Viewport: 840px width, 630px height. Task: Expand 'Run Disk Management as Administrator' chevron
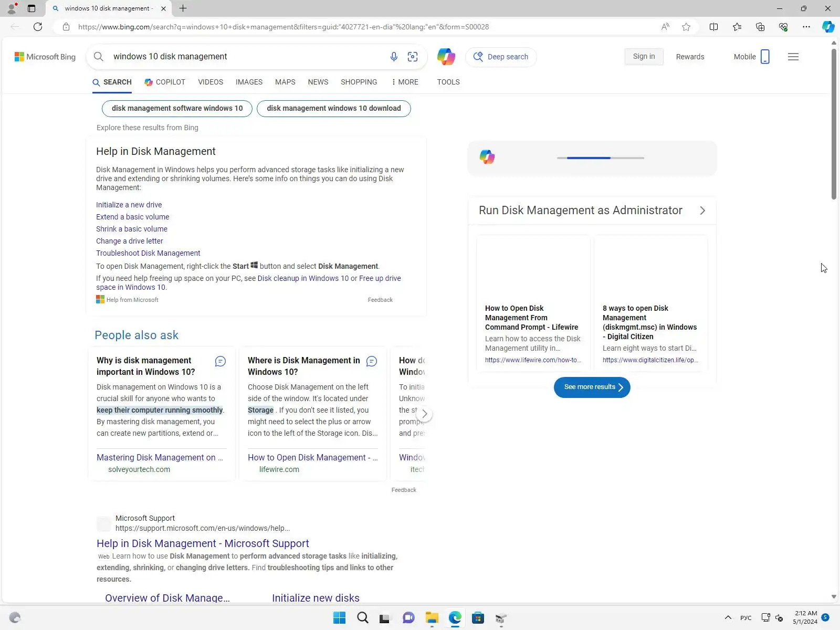702,211
